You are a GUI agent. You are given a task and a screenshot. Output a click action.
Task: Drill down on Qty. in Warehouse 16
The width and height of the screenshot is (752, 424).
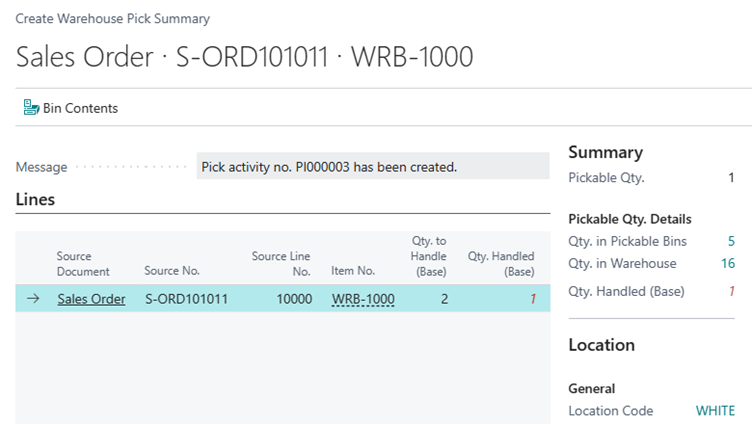tap(728, 263)
